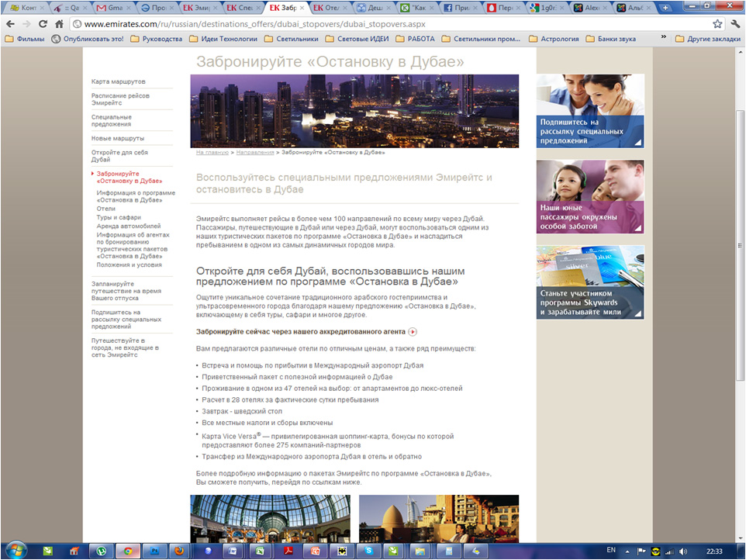The width and height of the screenshot is (746, 560).
Task: Switch to the 'ЕК Спец' tab
Action: (243, 8)
